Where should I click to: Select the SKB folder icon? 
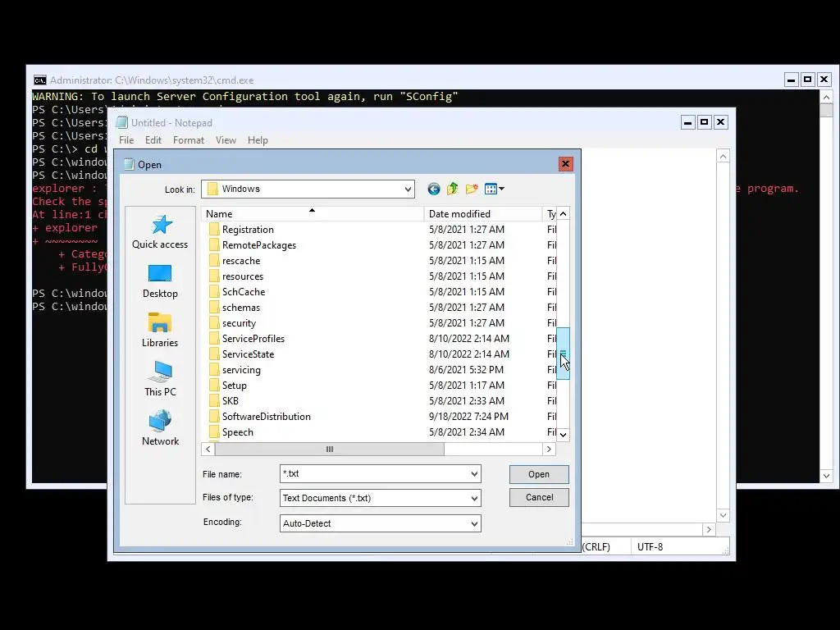214,400
